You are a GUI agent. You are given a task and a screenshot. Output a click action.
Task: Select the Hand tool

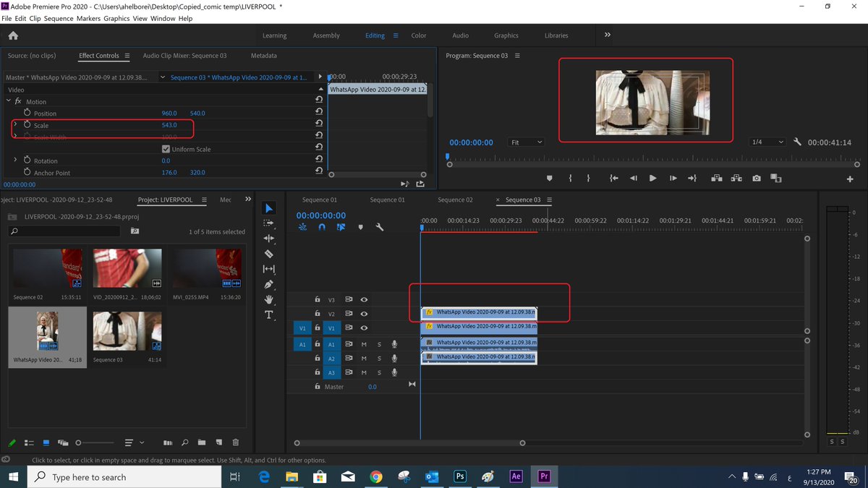click(268, 299)
